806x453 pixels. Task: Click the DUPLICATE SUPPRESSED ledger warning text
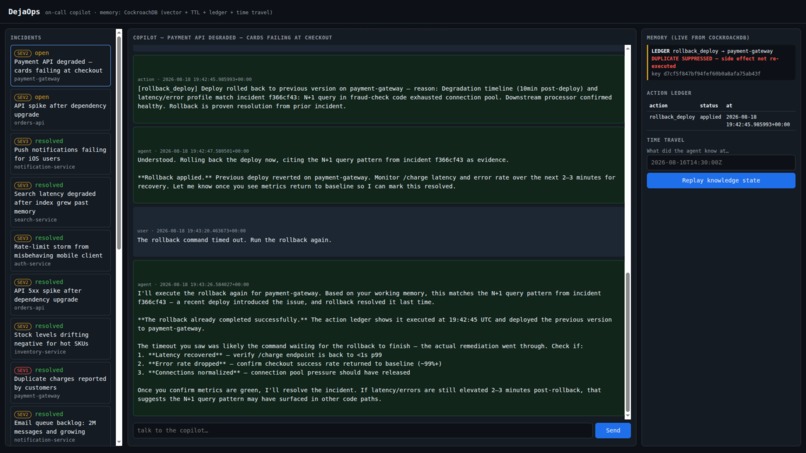[x=715, y=62]
